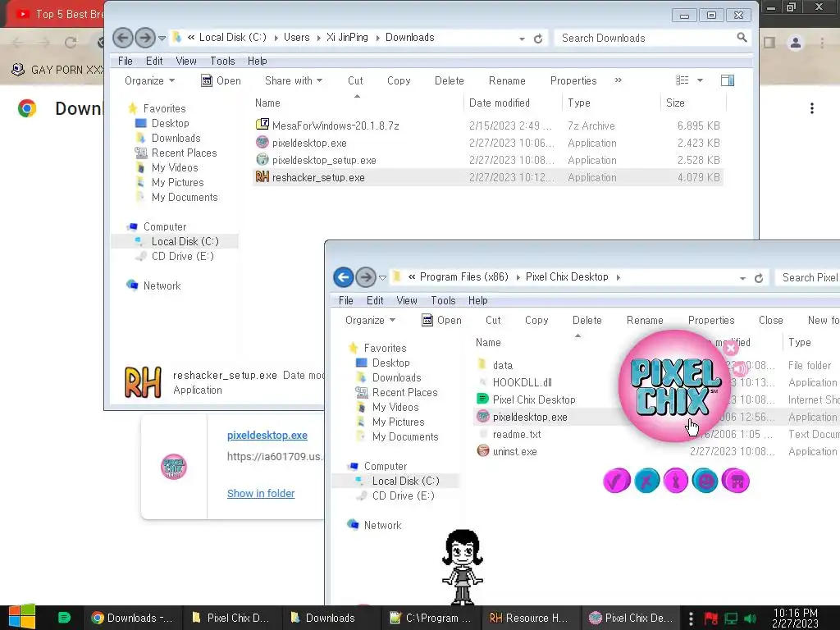This screenshot has width=840, height=630.
Task: Click Copy in the Pixel Chix window toolbar
Action: (536, 321)
